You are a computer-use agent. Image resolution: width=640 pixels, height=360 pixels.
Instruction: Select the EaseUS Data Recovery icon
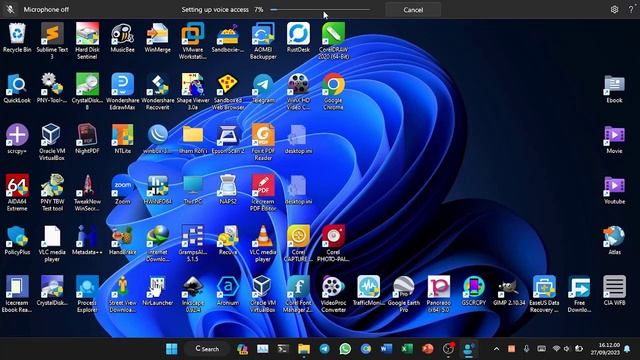[x=544, y=294]
